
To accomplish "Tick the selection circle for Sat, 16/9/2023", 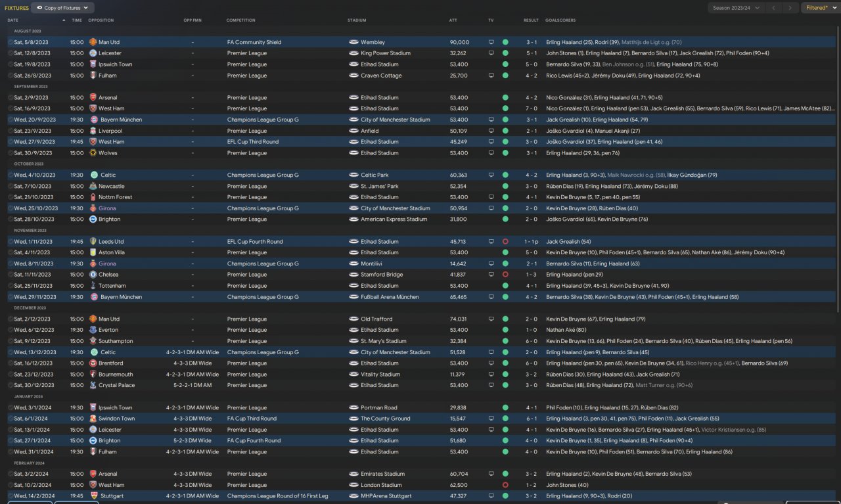I will click(11, 108).
